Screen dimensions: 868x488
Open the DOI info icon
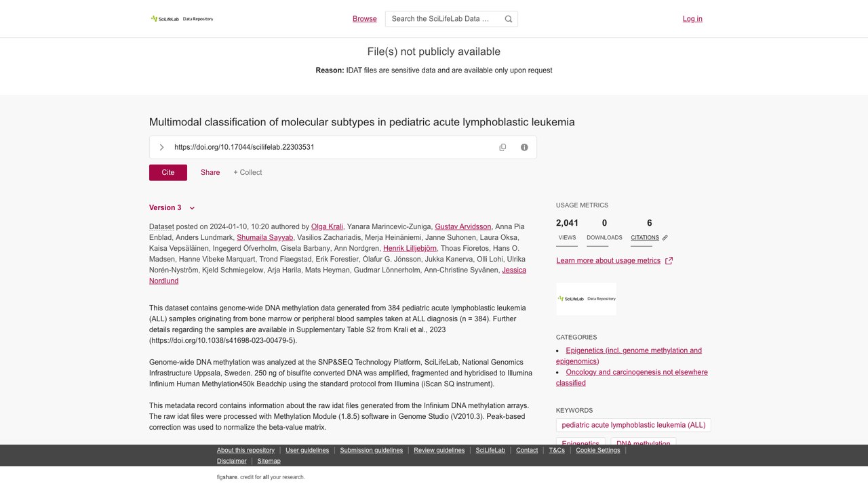[x=524, y=147]
